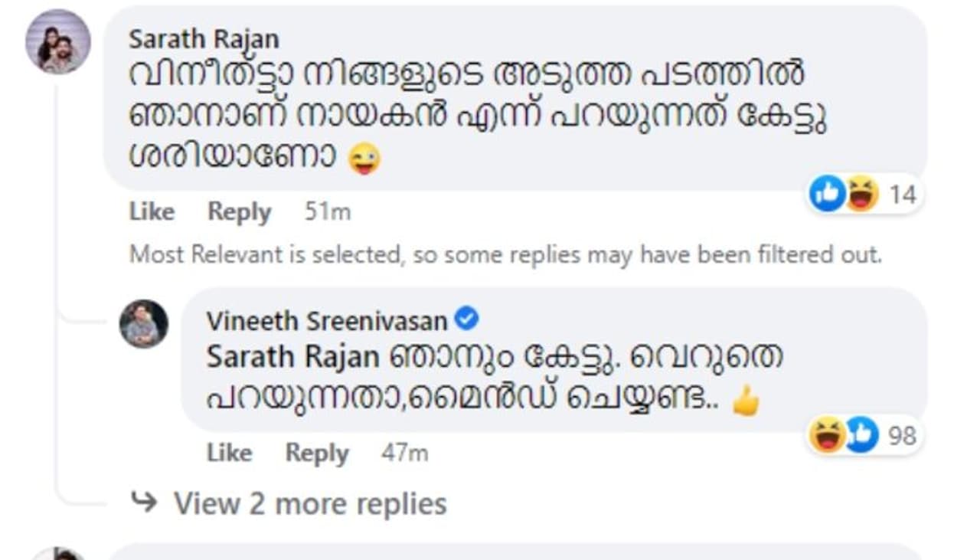Open Vineeth Sreenivasan's profile picture
The image size is (980, 560).
coord(143,323)
